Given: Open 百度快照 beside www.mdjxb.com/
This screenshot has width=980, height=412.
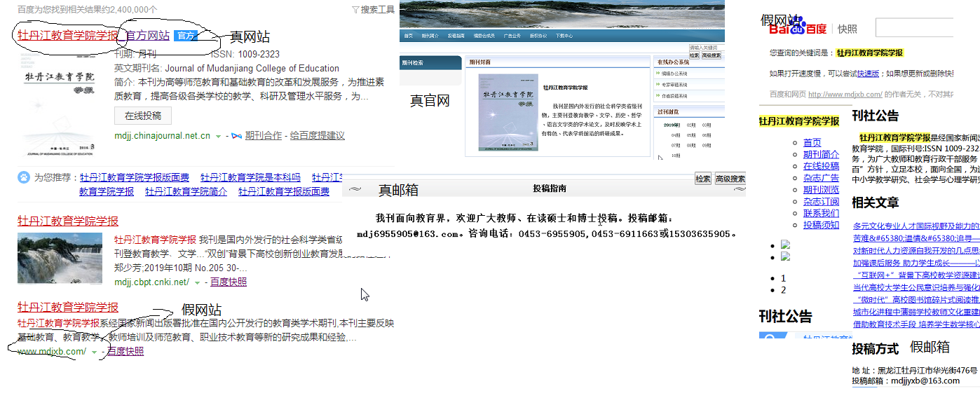Looking at the screenshot, I should pos(125,352).
